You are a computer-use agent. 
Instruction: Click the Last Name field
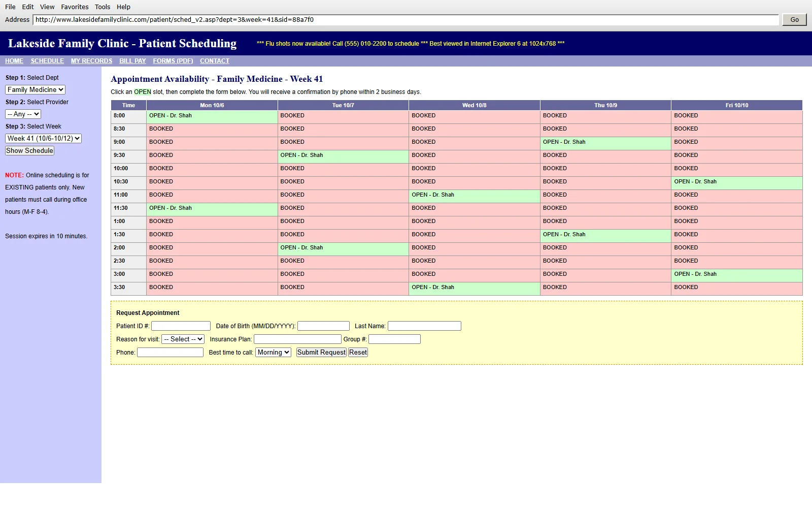coord(424,326)
